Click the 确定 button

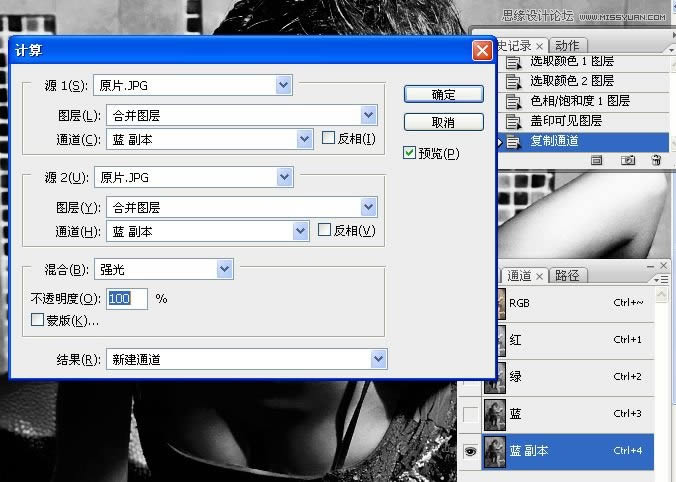(x=443, y=94)
